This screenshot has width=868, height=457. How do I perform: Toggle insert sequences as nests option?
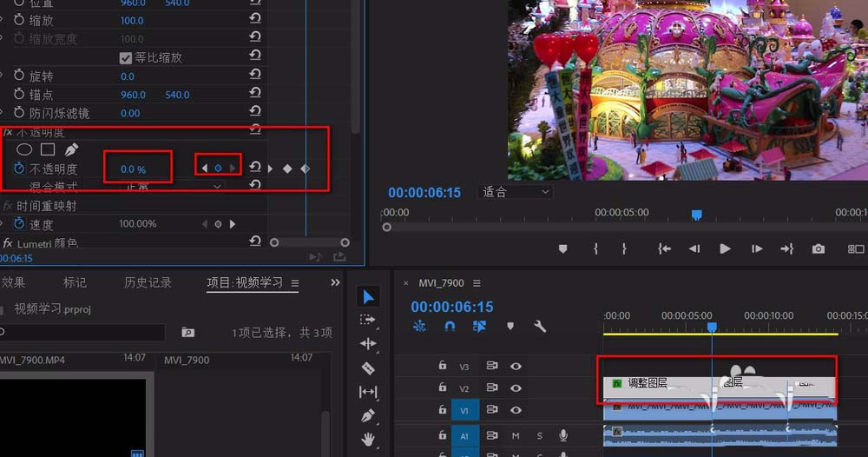click(x=419, y=327)
